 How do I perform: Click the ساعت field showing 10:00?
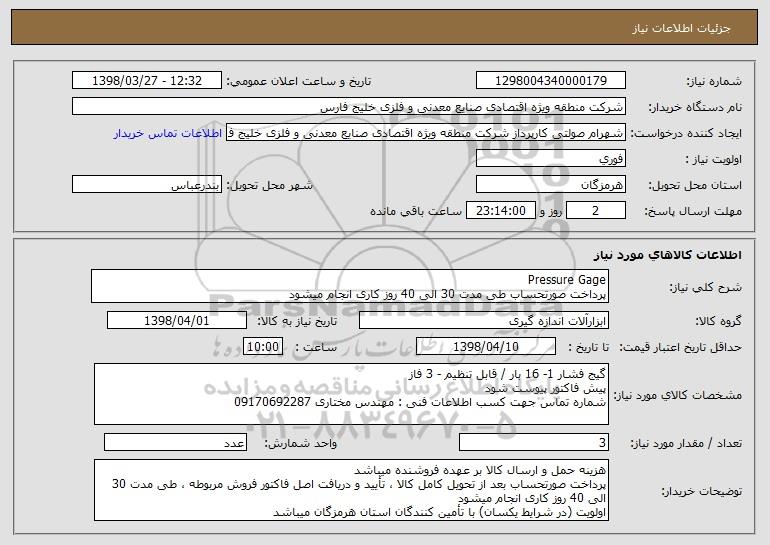click(x=263, y=347)
